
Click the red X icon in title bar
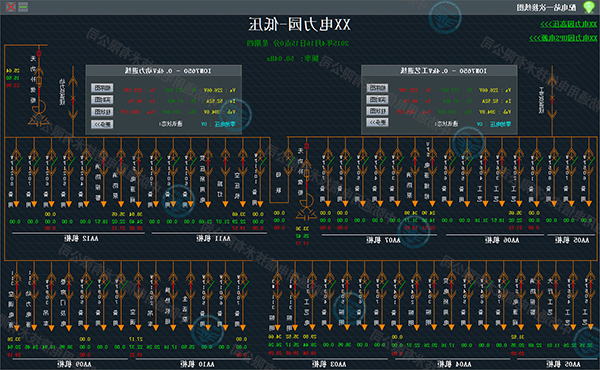(x=11, y=7)
